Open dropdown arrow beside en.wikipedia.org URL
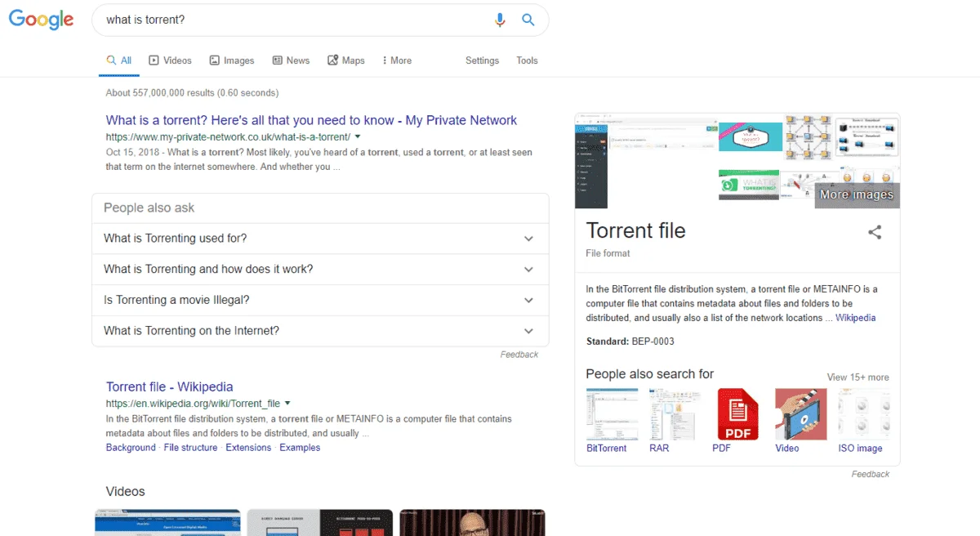Viewport: 980px width, 536px height. [x=287, y=404]
